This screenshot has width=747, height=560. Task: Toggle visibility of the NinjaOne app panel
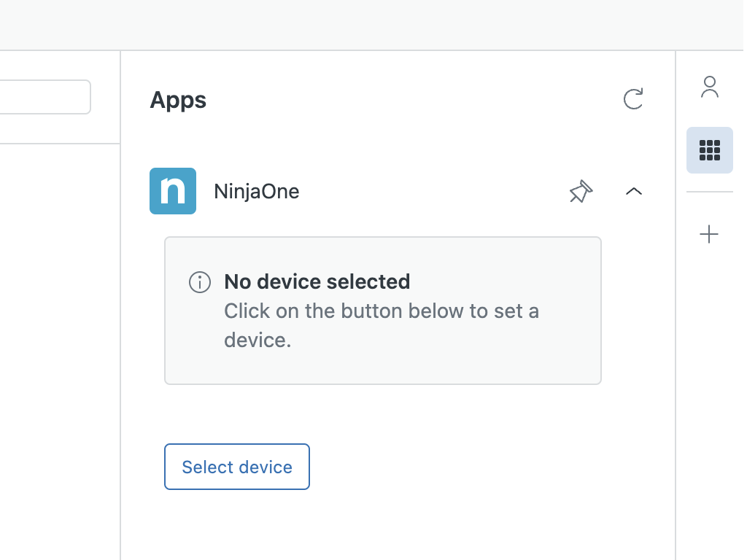[x=633, y=192]
